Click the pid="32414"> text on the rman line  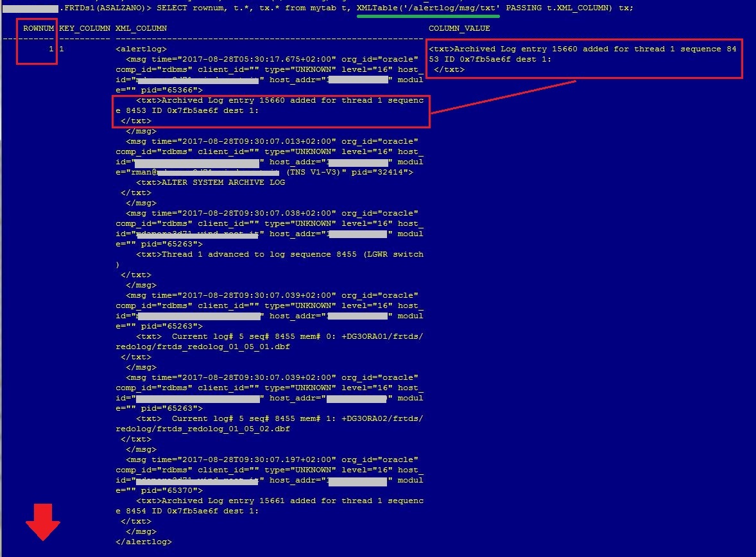point(382,173)
